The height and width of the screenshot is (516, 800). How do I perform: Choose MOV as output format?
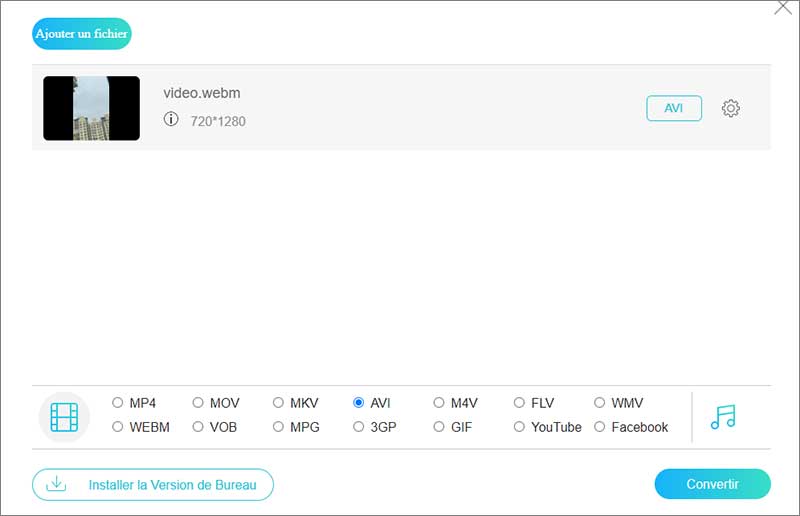(x=198, y=403)
